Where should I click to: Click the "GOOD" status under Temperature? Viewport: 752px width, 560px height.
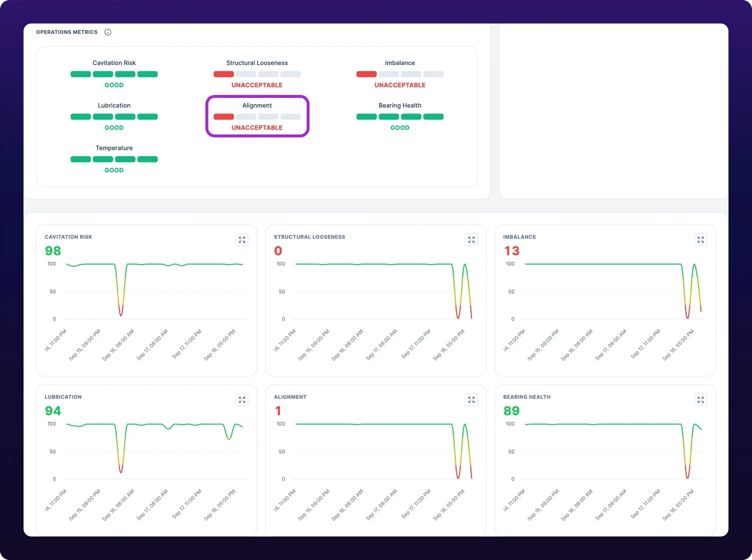pos(114,170)
